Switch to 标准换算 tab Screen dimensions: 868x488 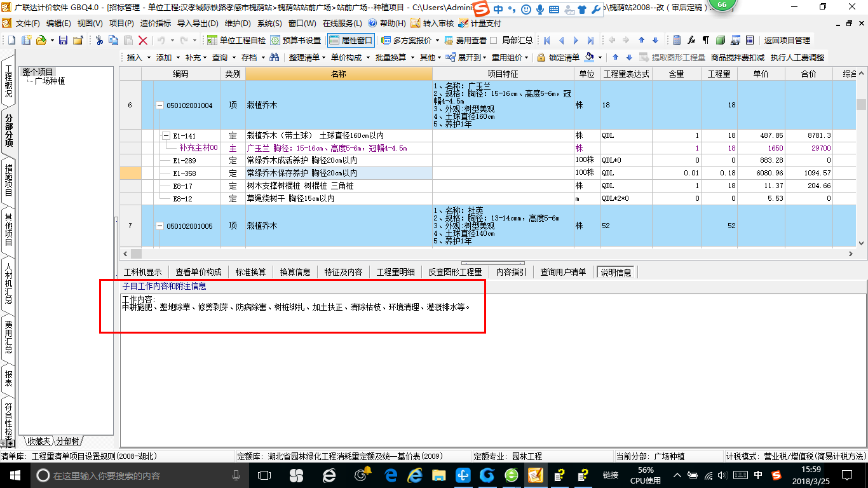coord(250,272)
